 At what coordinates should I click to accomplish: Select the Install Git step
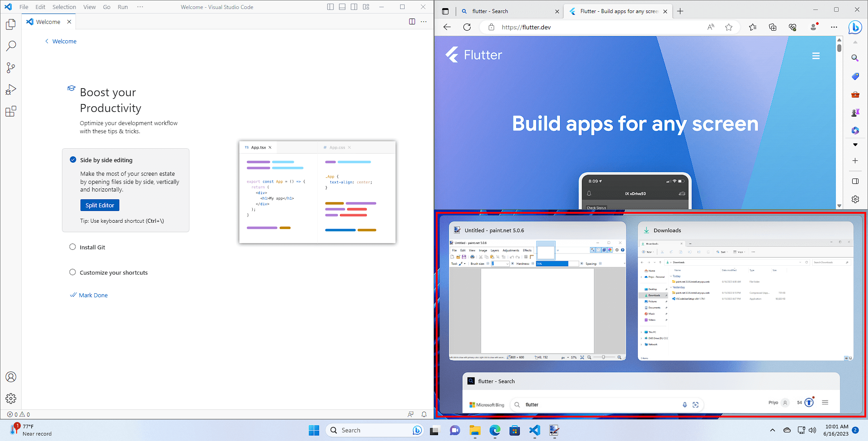[x=87, y=247]
